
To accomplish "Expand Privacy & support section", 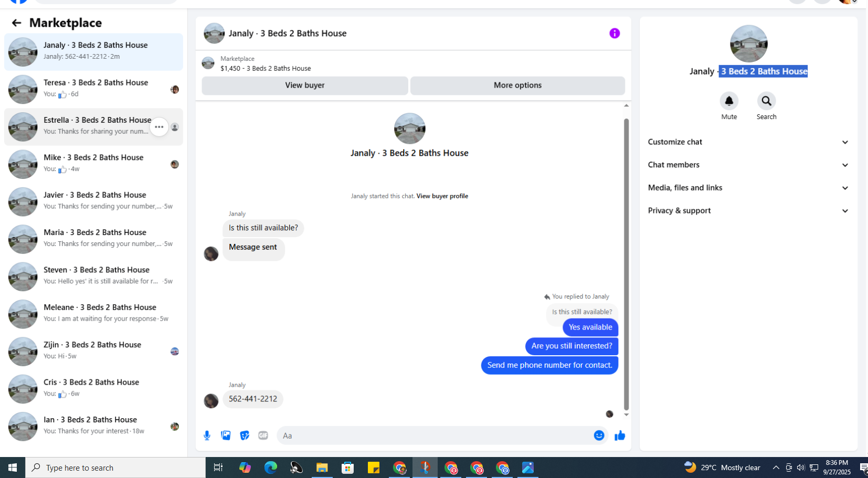I will point(748,211).
